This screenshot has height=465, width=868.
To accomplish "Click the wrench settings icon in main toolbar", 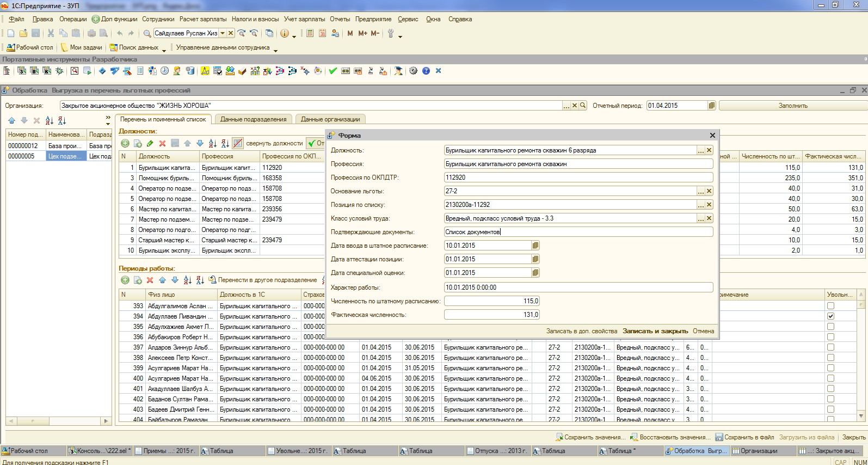I will (x=391, y=33).
